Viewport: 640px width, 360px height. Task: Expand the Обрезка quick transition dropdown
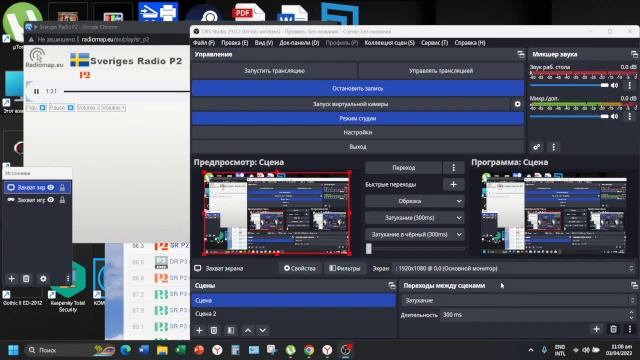414,201
